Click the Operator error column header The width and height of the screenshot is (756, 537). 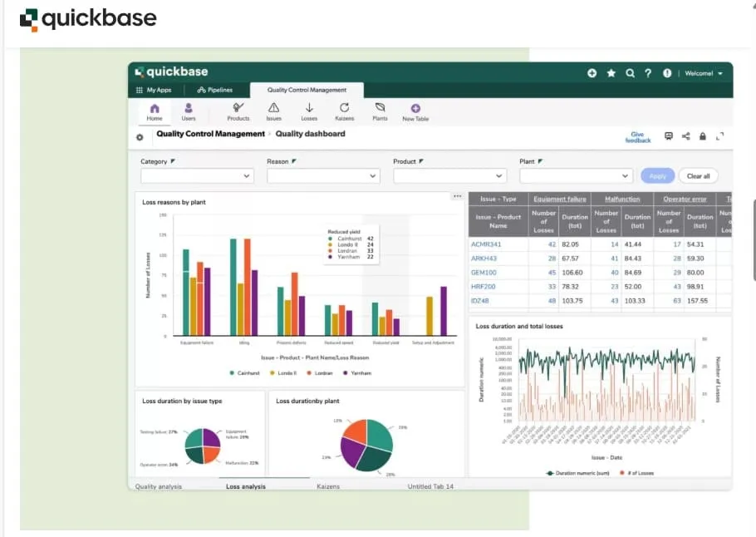pos(685,199)
